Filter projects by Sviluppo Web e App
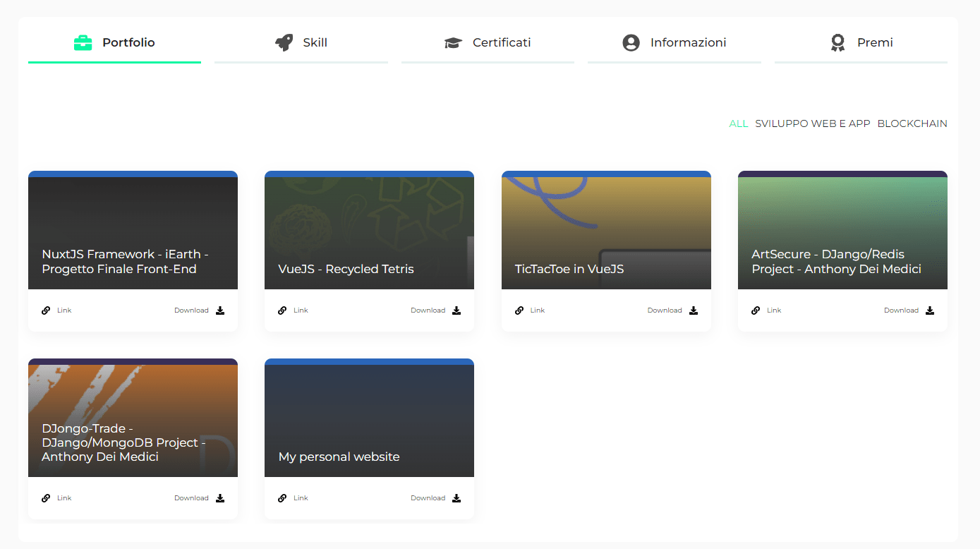Image resolution: width=980 pixels, height=549 pixels. point(812,123)
